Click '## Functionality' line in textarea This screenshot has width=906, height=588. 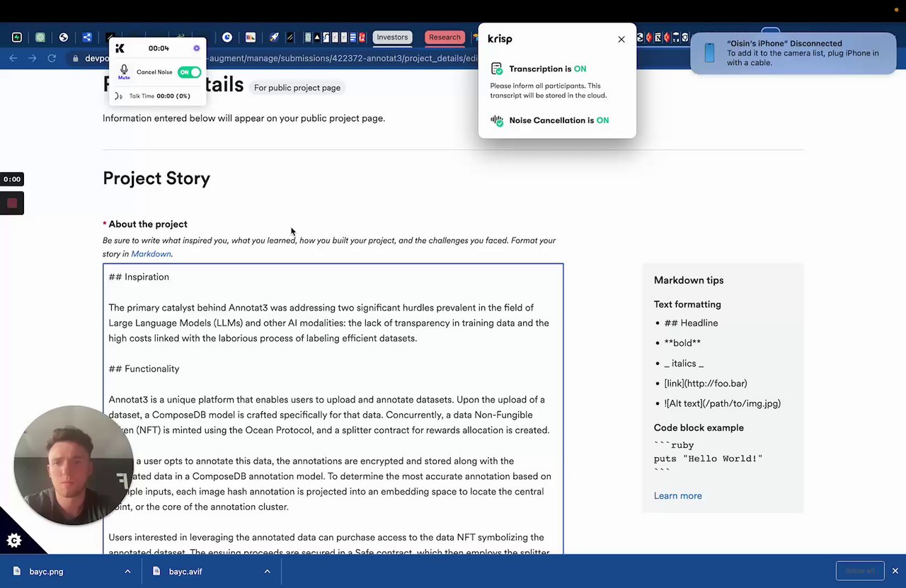(x=144, y=369)
